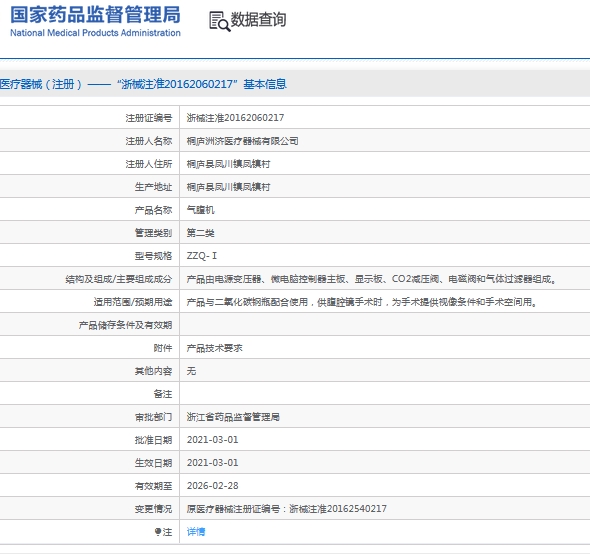This screenshot has width=590, height=554.
Task: Click the page title 医疗器械（注册）基本信息
Action: [x=143, y=84]
